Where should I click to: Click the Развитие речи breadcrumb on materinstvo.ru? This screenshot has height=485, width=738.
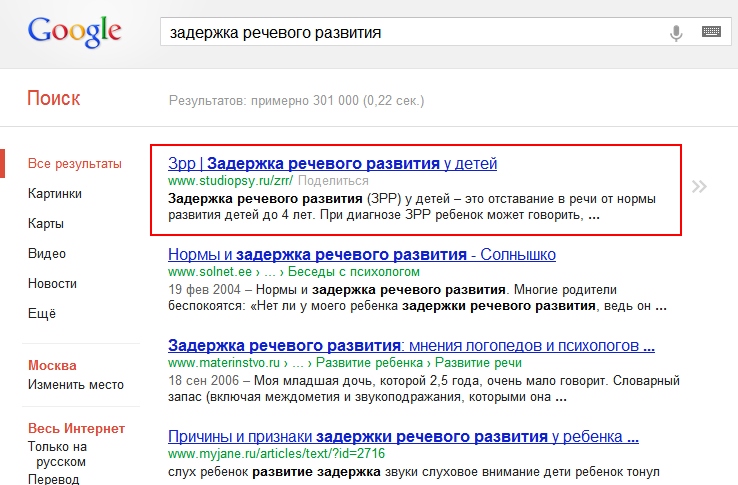[478, 363]
